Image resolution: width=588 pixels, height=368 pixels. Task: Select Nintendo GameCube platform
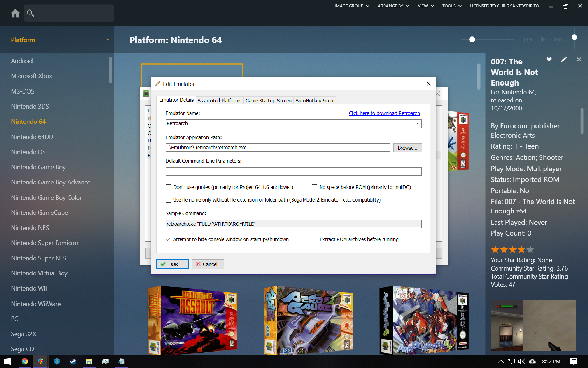pos(40,213)
